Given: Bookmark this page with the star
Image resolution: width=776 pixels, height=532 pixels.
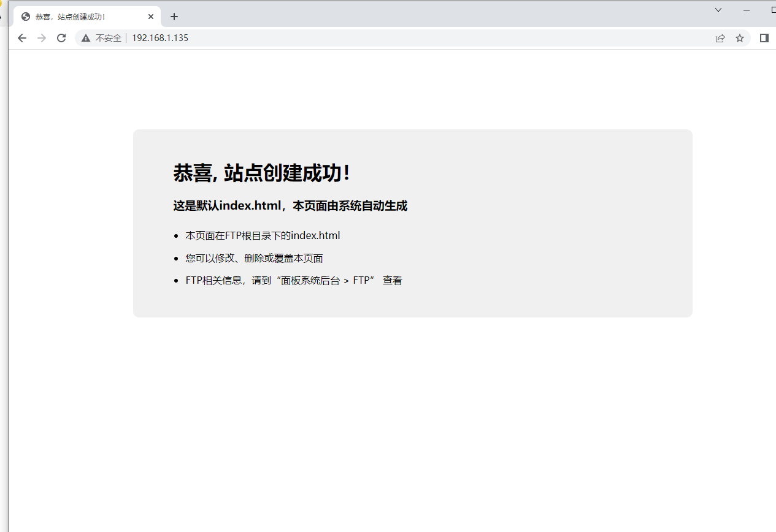Looking at the screenshot, I should (740, 38).
